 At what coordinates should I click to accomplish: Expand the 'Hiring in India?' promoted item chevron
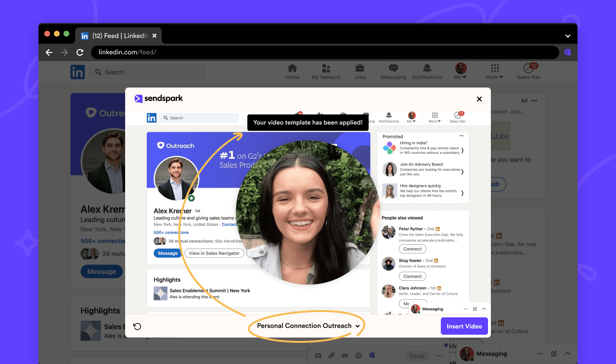click(462, 150)
